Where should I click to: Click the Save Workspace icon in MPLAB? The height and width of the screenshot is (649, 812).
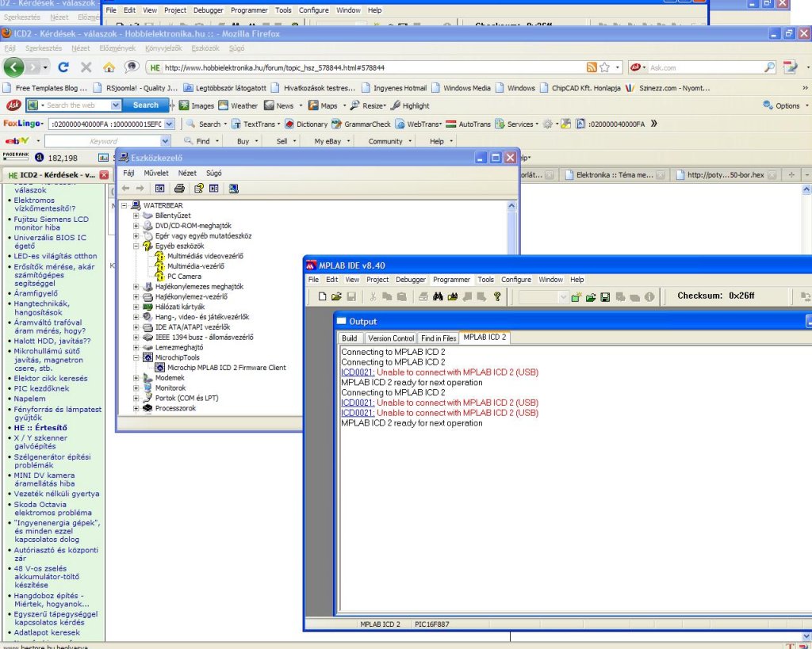pos(605,297)
